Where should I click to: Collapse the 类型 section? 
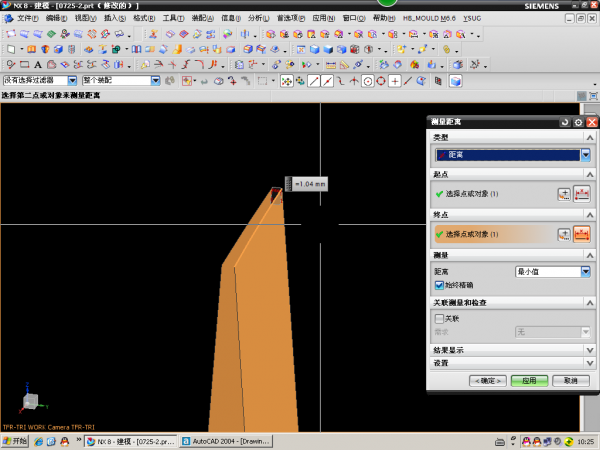tap(590, 138)
